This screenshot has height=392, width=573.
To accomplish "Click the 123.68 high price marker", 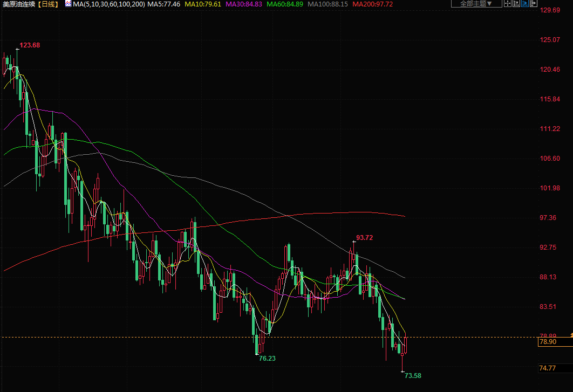I will (30, 45).
